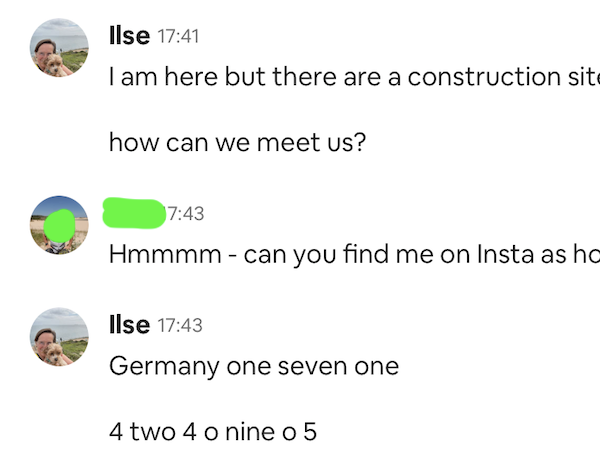
Task: Click the word 'Germany' in Ilse's message
Action: click(164, 367)
